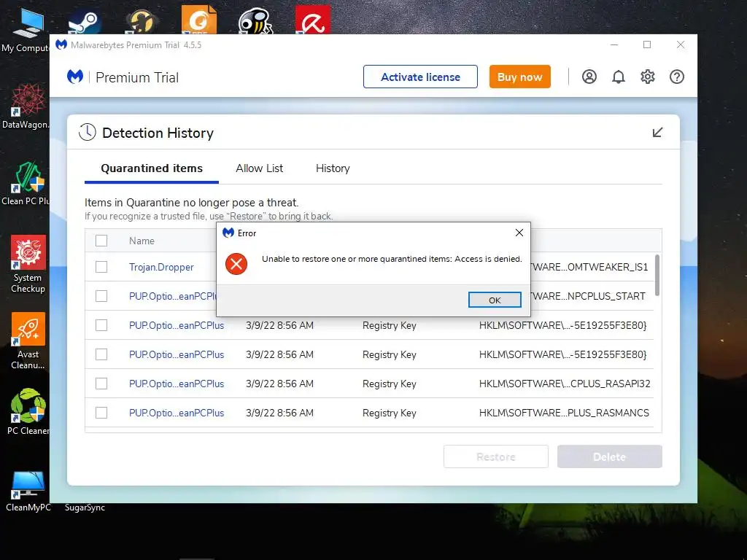Click the Delete button
The width and height of the screenshot is (747, 560).
point(610,456)
